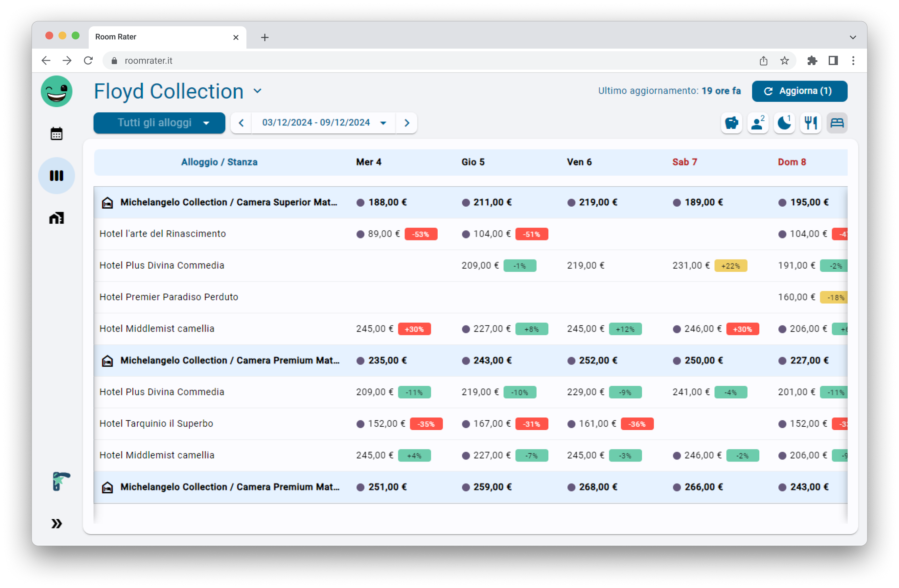
Task: Click the green smiley logo
Action: [57, 91]
